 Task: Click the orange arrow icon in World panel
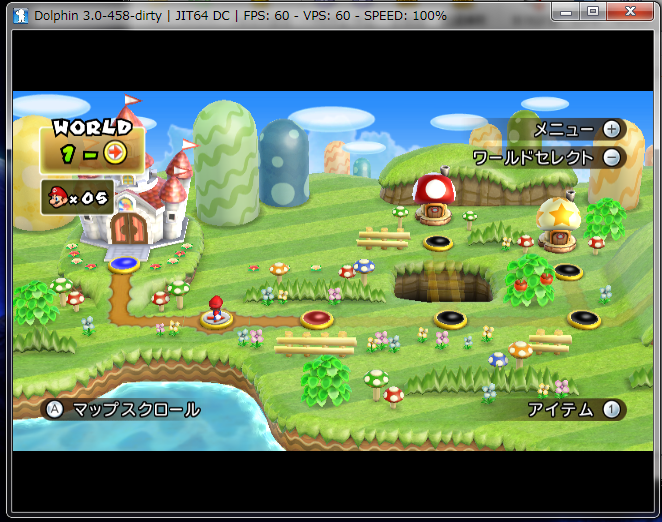tap(115, 152)
